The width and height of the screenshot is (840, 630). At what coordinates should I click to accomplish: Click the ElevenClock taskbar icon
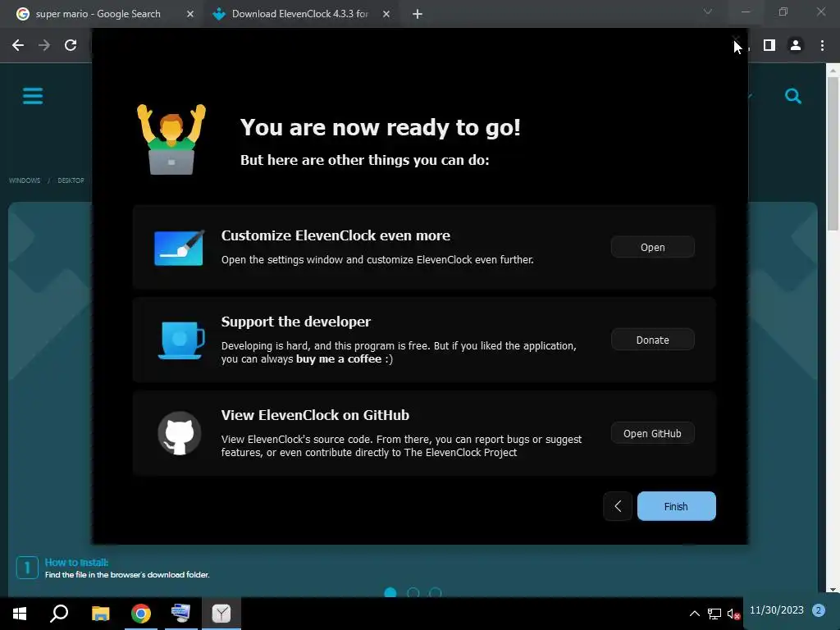pos(221,614)
